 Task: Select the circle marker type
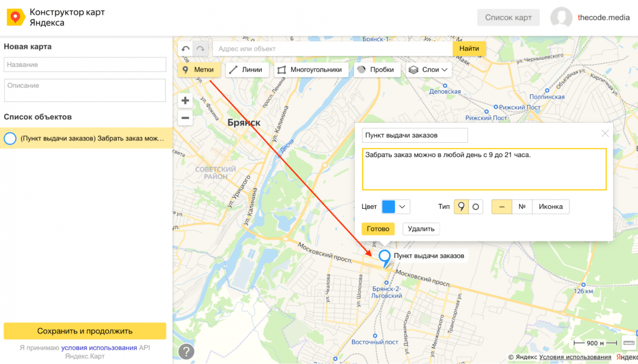click(476, 207)
